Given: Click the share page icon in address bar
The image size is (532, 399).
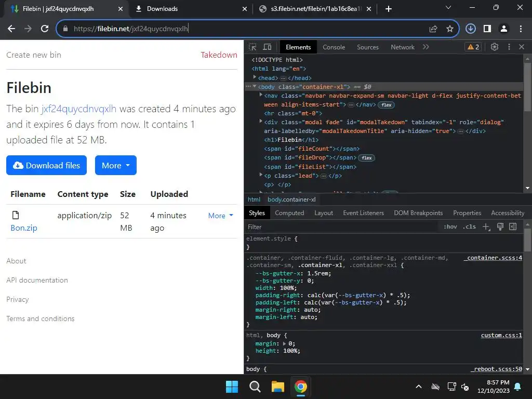Looking at the screenshot, I should tap(433, 29).
